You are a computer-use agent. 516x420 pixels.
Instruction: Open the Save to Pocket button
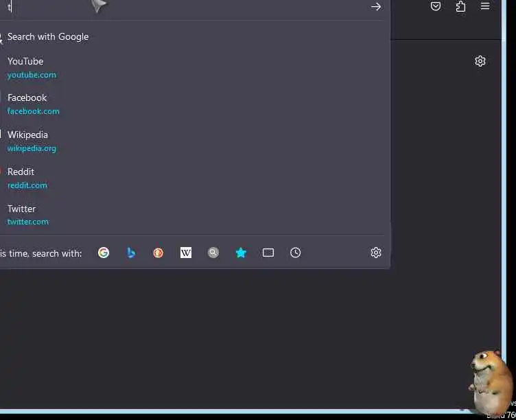pyautogui.click(x=435, y=6)
